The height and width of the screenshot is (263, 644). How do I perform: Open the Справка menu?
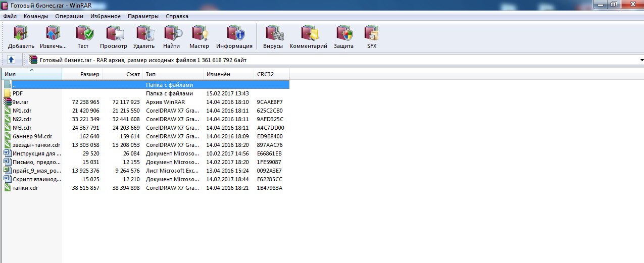click(x=177, y=16)
